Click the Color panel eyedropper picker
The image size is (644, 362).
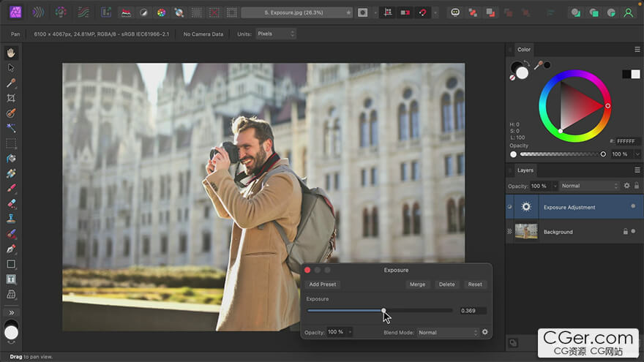pos(538,65)
